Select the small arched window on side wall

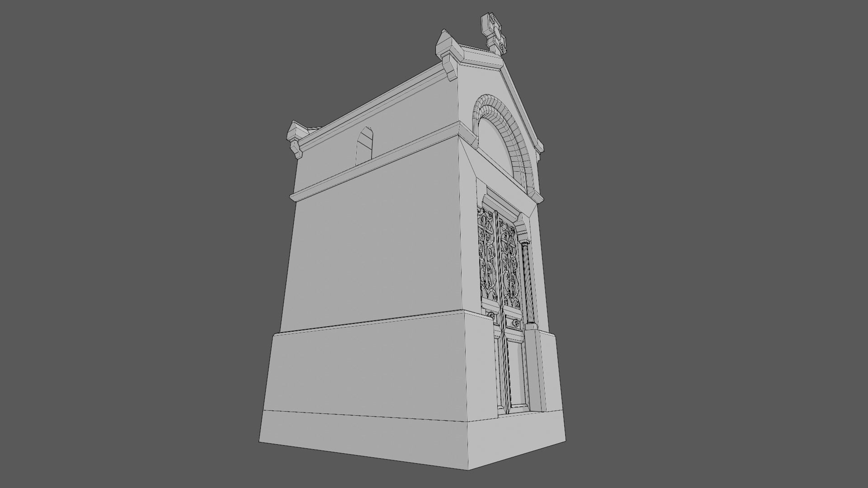tap(365, 145)
